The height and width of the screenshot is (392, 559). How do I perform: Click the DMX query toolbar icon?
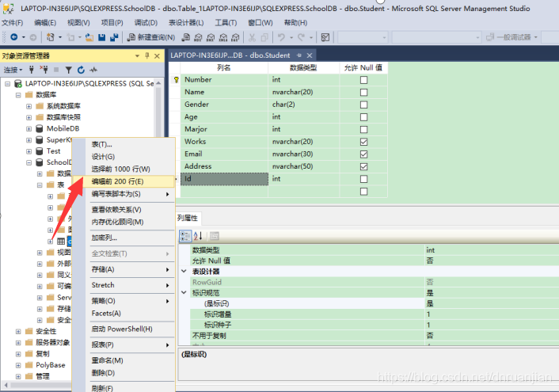(211, 37)
